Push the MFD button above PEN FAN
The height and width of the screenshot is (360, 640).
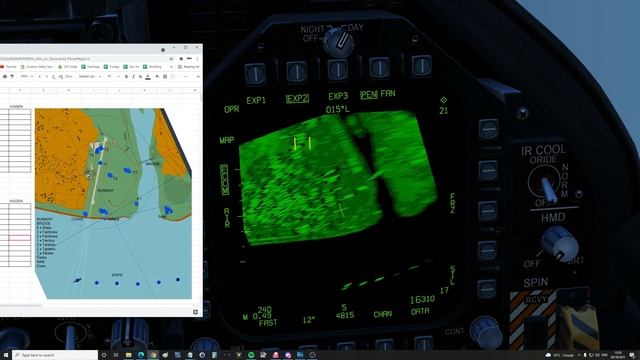point(379,67)
